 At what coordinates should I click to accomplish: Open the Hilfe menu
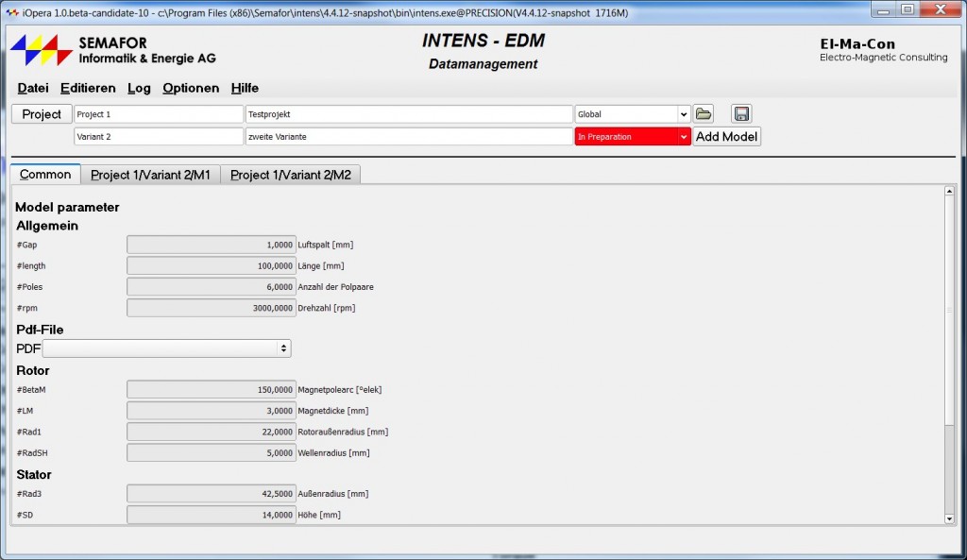coord(245,88)
